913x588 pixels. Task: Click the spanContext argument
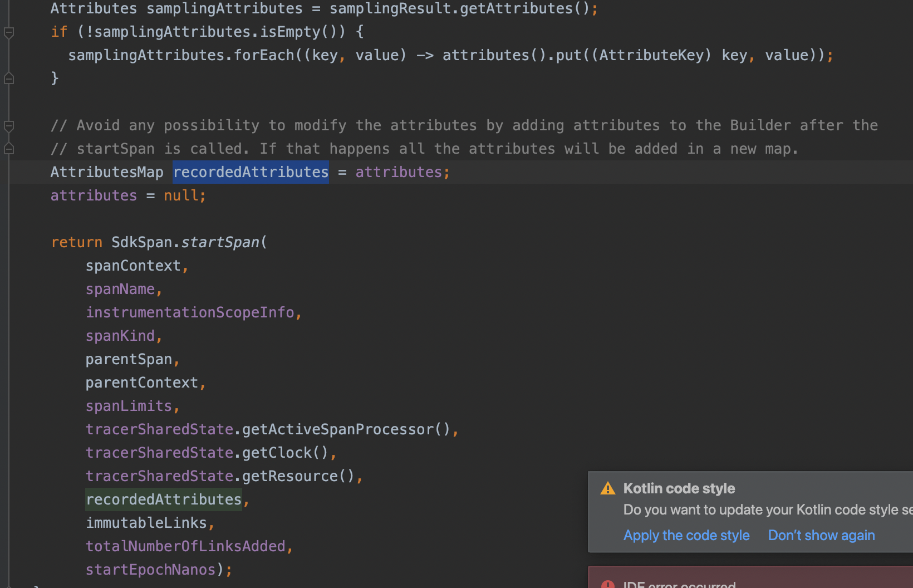[133, 266]
